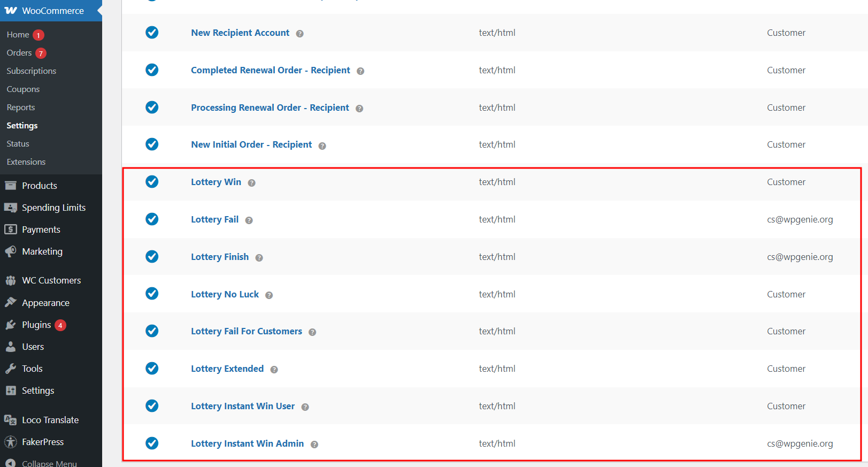Click help icon beside Lottery Instant Win Admin
Viewport: 868px width, 467px height.
tap(314, 445)
